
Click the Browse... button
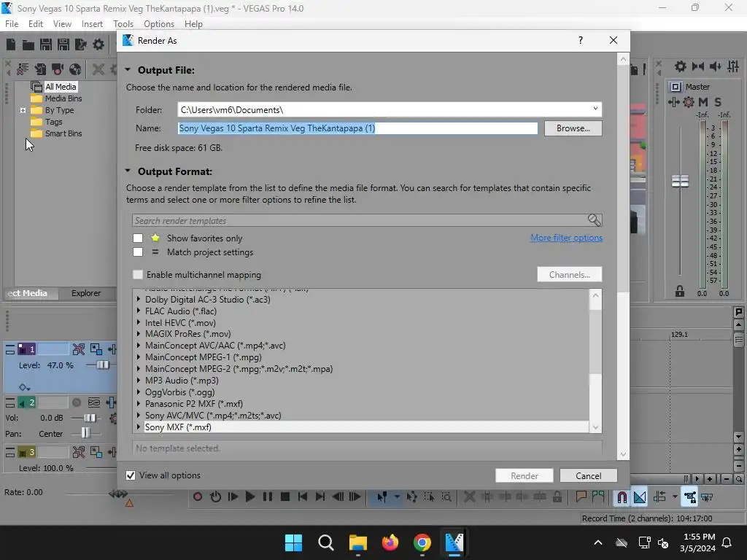click(x=573, y=128)
